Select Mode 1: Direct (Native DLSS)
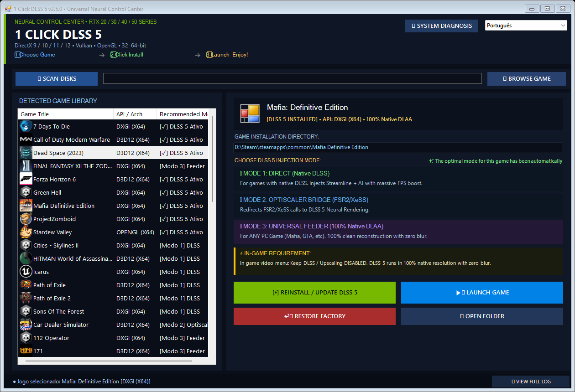This screenshot has height=392, width=575. [x=398, y=178]
